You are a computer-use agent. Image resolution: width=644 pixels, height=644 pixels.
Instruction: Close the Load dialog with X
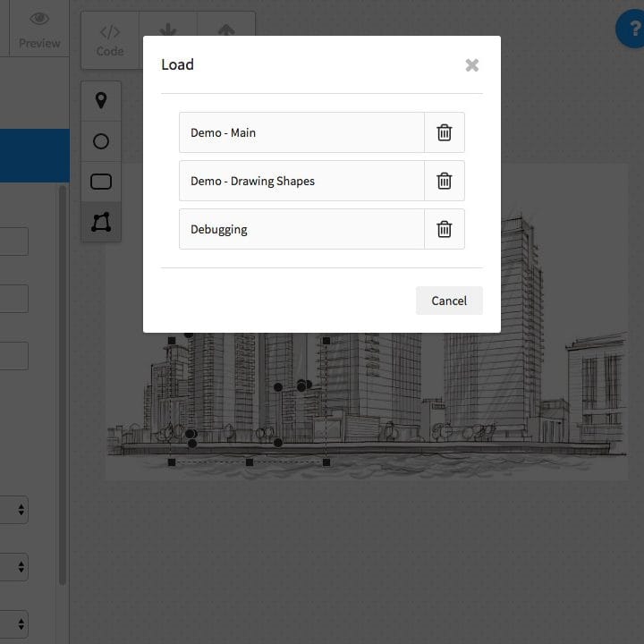(x=472, y=65)
